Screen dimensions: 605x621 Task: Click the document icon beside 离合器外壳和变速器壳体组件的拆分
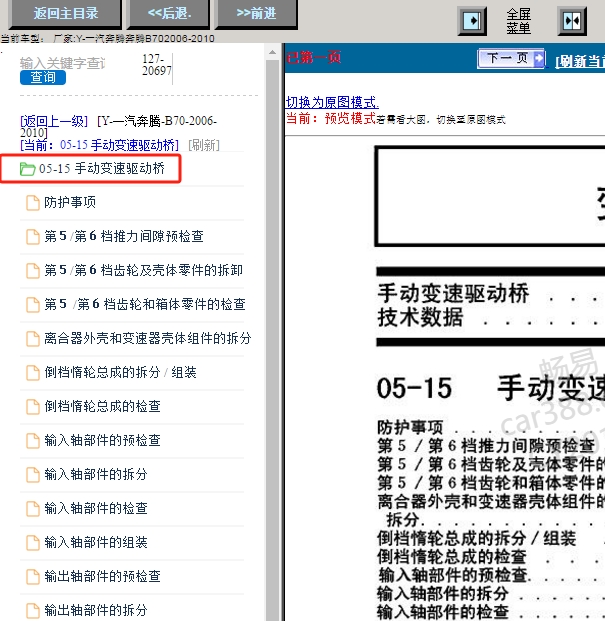(x=33, y=339)
